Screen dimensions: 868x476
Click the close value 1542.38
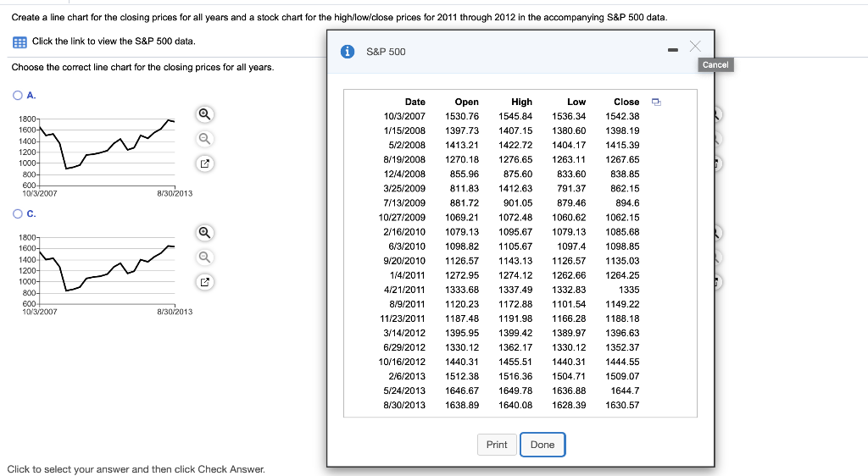pos(622,116)
